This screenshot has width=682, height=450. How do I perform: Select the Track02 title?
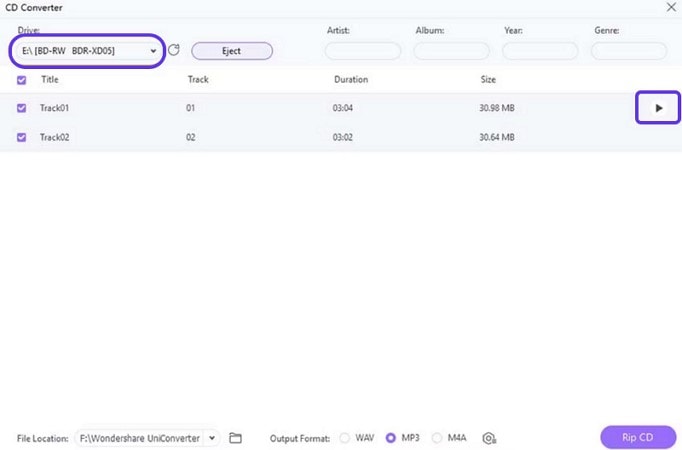pos(54,137)
